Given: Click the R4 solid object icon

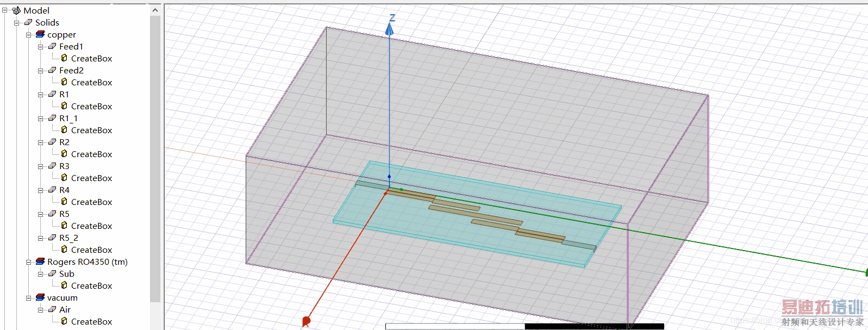Looking at the screenshot, I should point(52,190).
